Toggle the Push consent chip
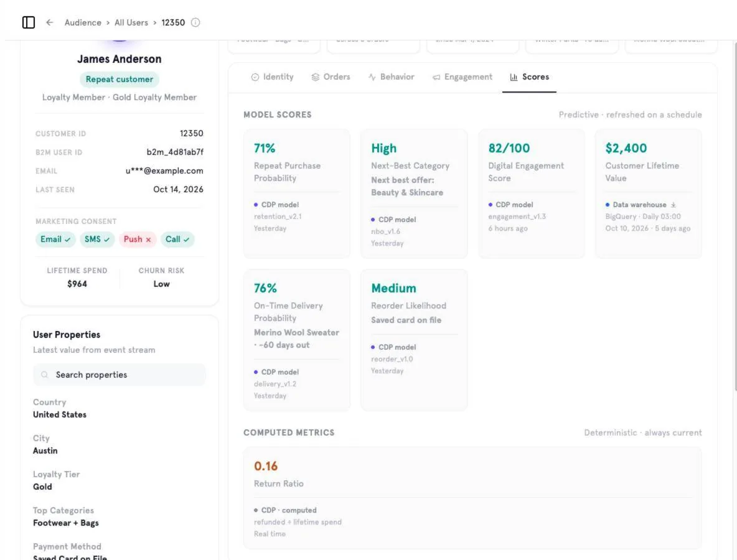The image size is (737, 560). click(x=137, y=239)
